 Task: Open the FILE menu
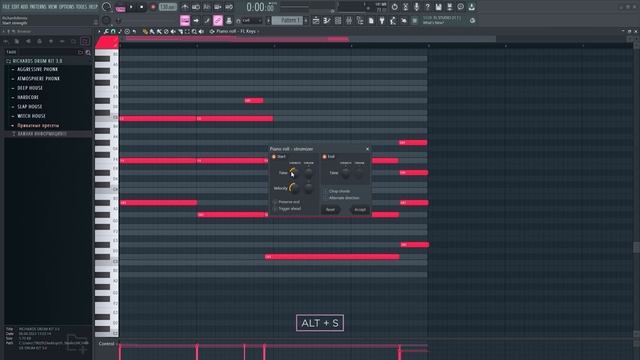[6, 7]
